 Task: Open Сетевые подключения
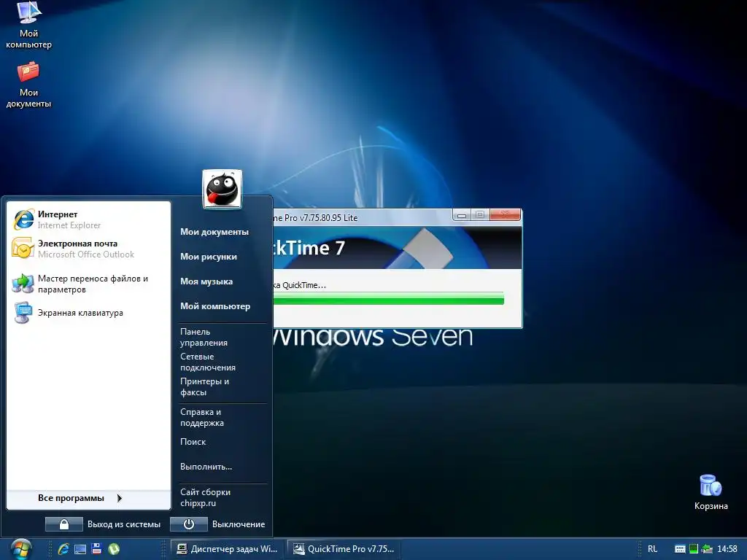(208, 362)
